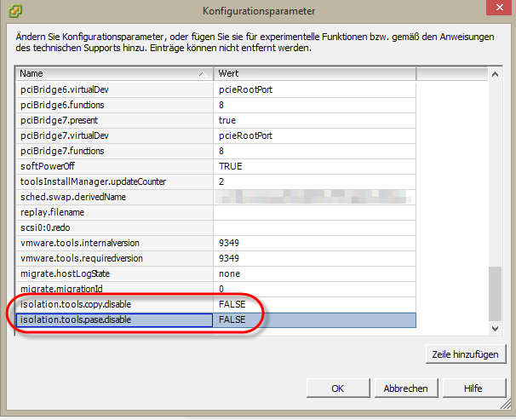Click 0 value of migrate.migrationId
516x420 pixels.
tap(315, 289)
